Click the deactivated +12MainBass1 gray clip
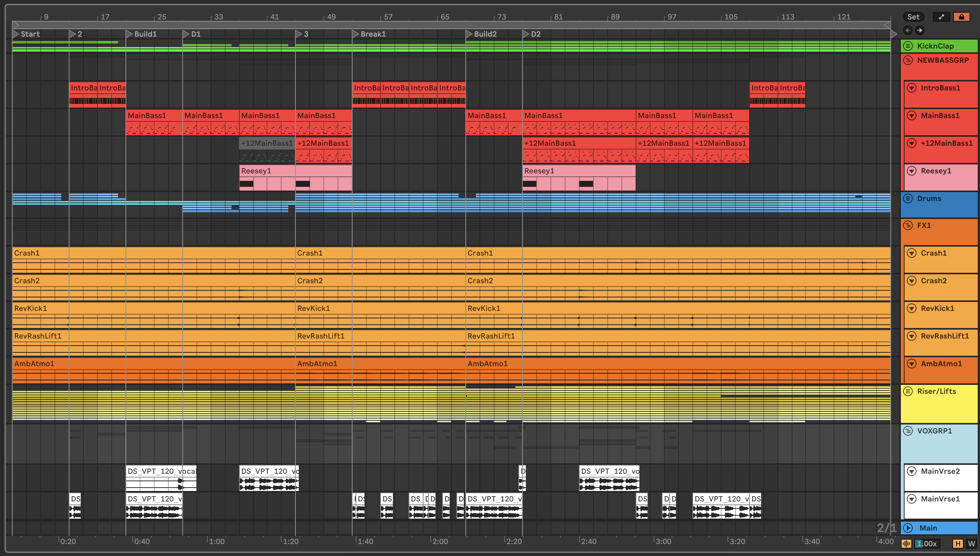This screenshot has width=980, height=556. tap(267, 143)
